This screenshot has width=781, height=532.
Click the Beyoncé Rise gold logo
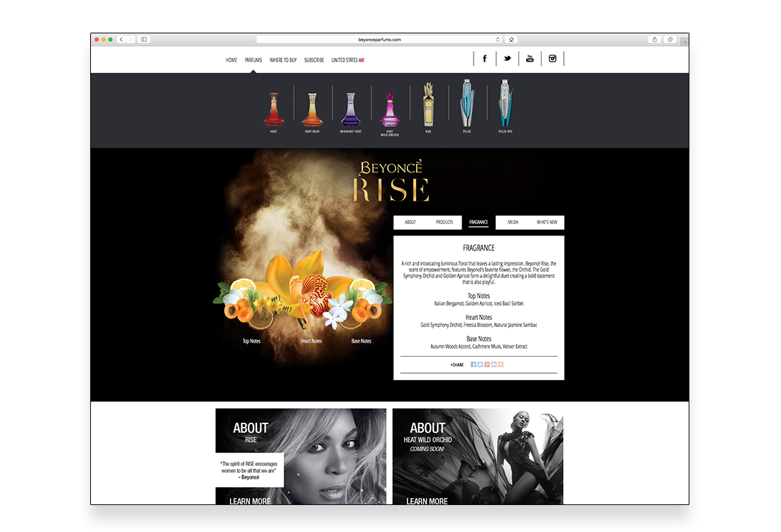(390, 181)
